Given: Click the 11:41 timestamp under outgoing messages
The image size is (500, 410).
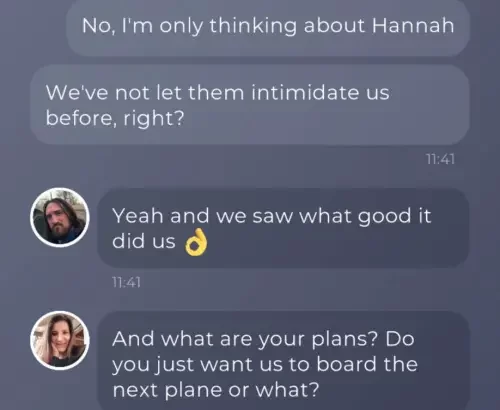Looking at the screenshot, I should 440,159.
